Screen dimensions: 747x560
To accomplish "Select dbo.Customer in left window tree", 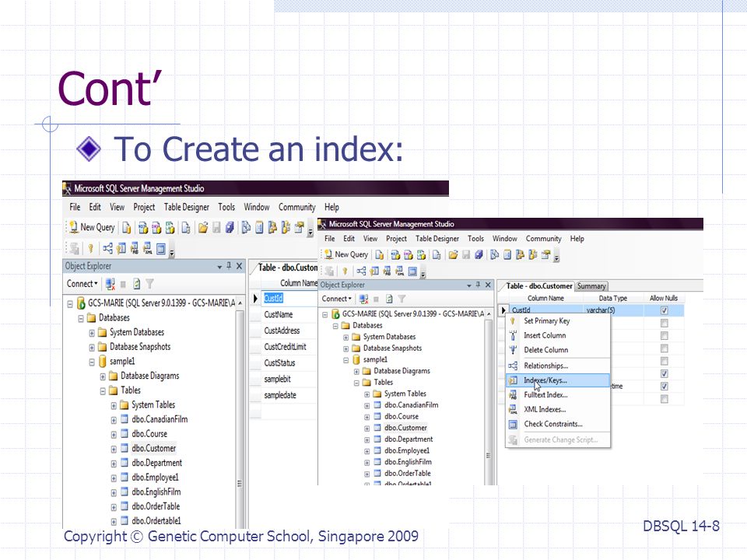I will 154,449.
